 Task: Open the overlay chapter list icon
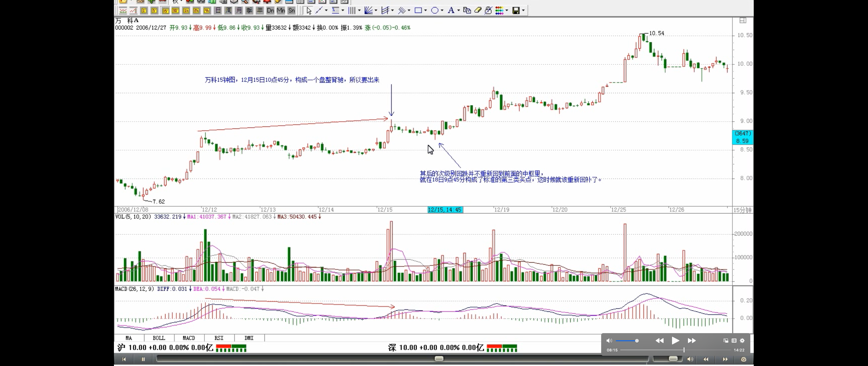click(734, 341)
